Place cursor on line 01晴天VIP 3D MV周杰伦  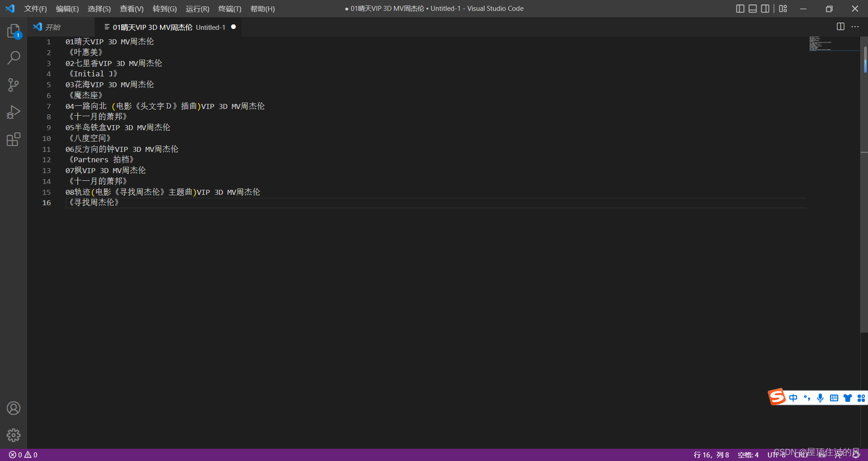(x=110, y=42)
